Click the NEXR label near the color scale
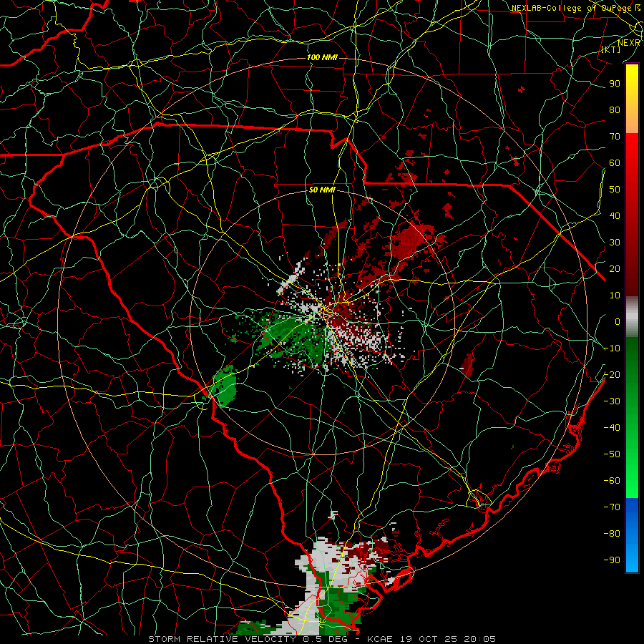This screenshot has width=644, height=644. click(629, 42)
